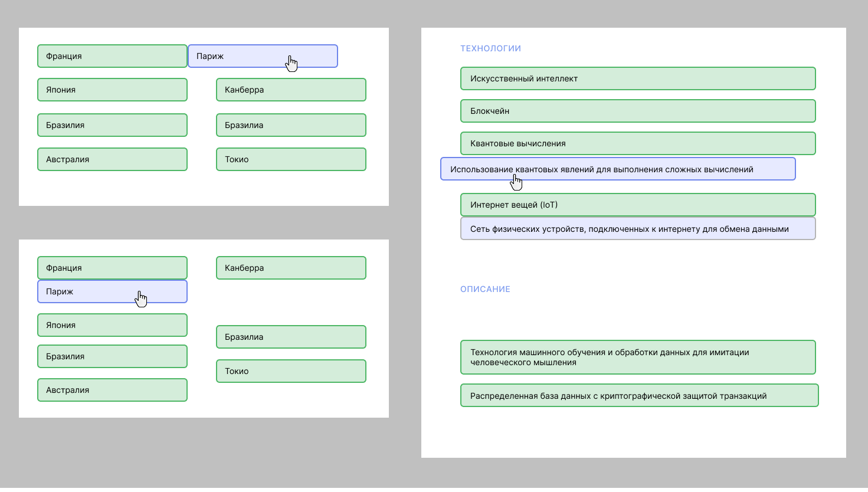This screenshot has width=868, height=492.
Task: Choose Канберра in the upper matching panel
Action: pos(291,90)
